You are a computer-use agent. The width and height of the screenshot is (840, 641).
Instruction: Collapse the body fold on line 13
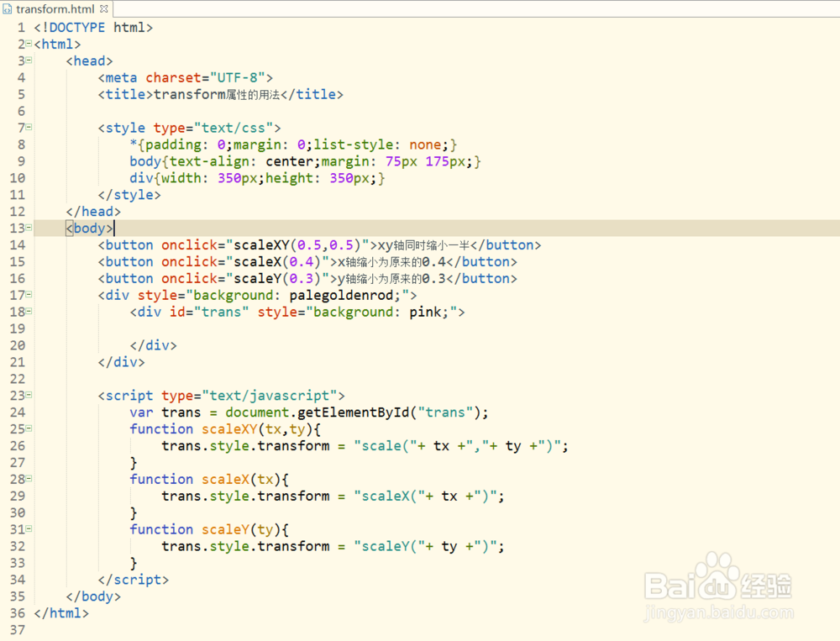29,227
